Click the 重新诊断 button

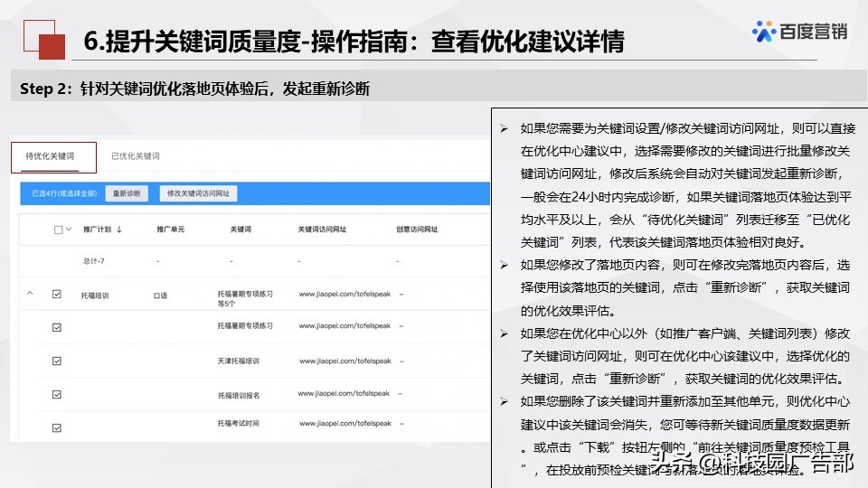click(127, 193)
